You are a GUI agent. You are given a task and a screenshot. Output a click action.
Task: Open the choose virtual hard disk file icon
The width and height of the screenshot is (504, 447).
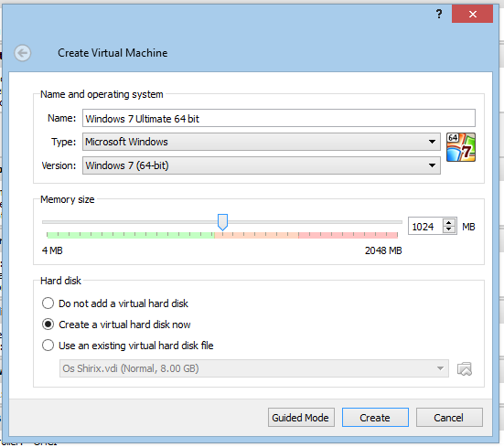click(x=465, y=368)
